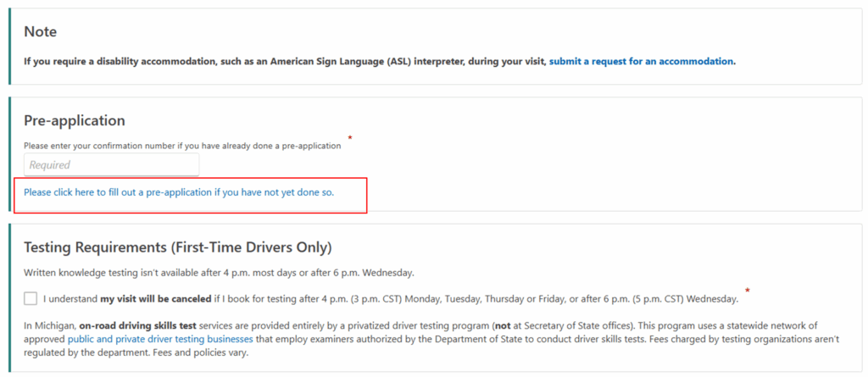The width and height of the screenshot is (868, 377).
Task: Click the Pre-application section heading
Action: click(x=75, y=120)
